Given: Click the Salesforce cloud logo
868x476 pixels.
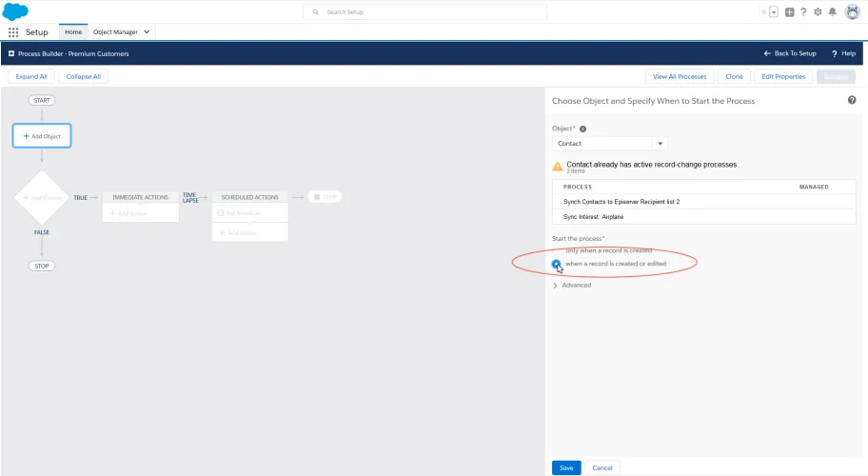Looking at the screenshot, I should (x=15, y=11).
